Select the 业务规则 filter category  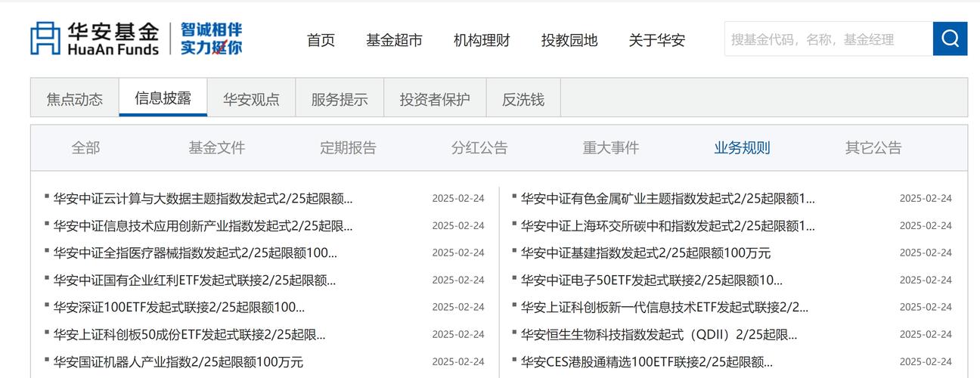(x=742, y=148)
